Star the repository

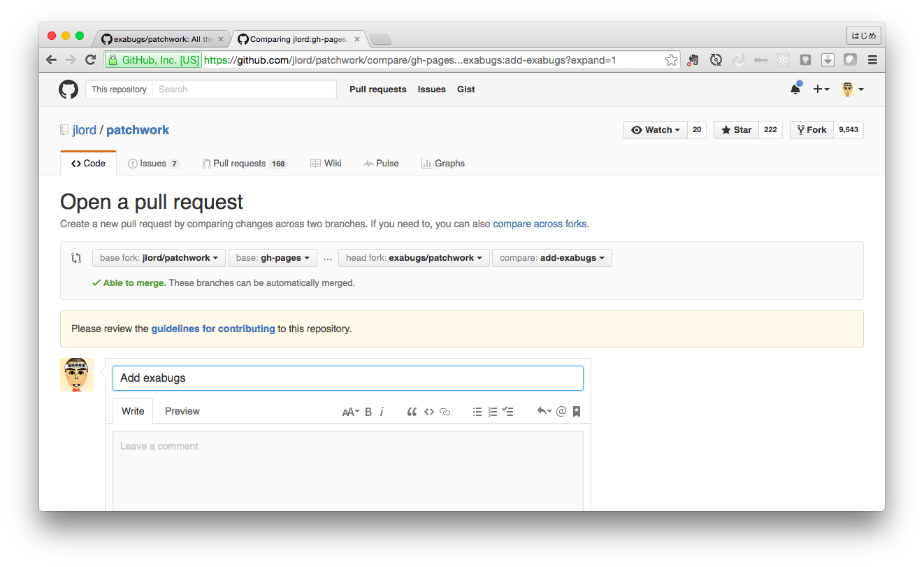(x=736, y=130)
